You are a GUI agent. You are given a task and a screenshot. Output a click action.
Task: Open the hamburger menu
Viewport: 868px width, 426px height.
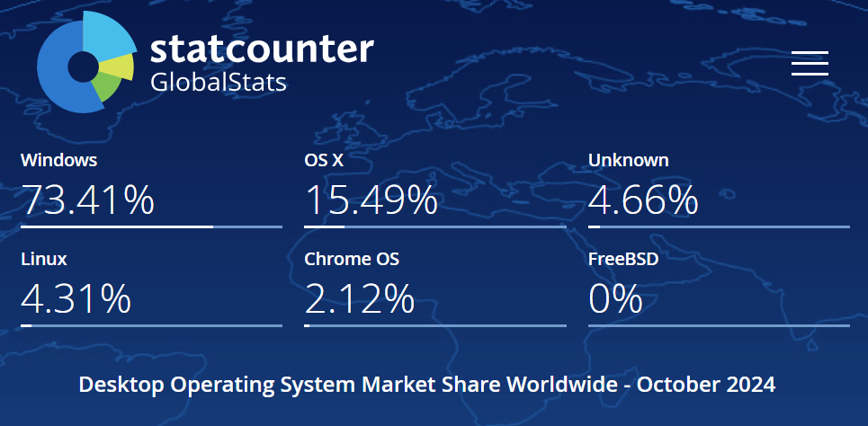click(810, 63)
